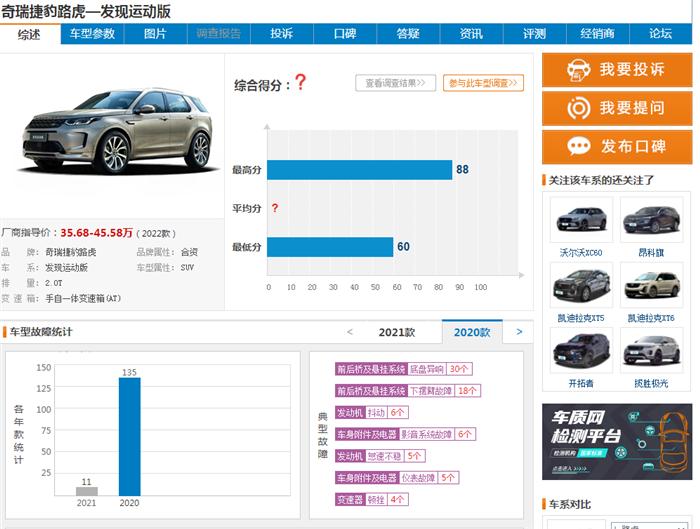Open the 图片 tab

(x=155, y=34)
